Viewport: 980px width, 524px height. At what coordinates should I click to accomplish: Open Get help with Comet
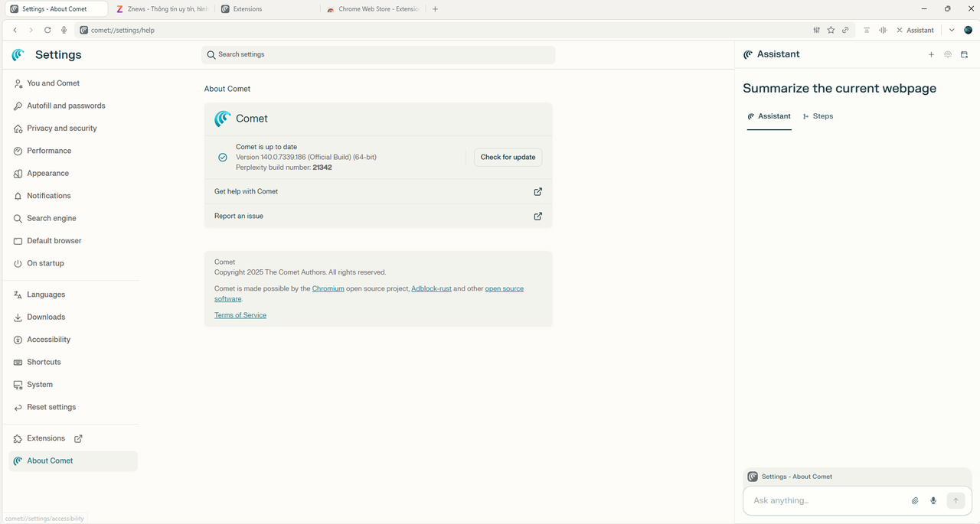tap(378, 191)
